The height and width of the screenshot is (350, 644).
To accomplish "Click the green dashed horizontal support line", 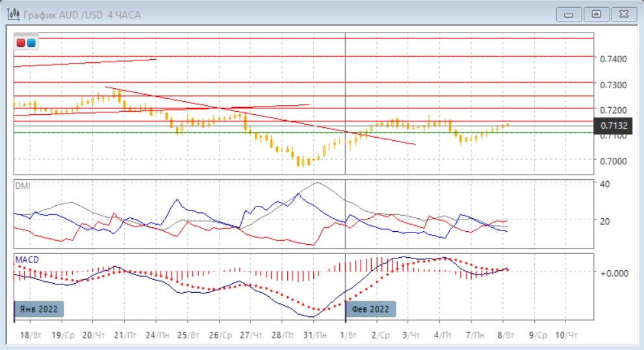I will (x=195, y=132).
